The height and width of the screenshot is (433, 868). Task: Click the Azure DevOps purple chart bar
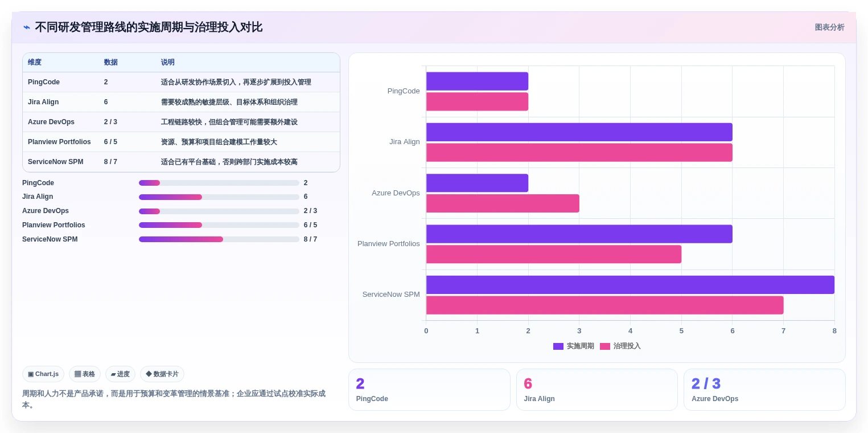point(477,183)
